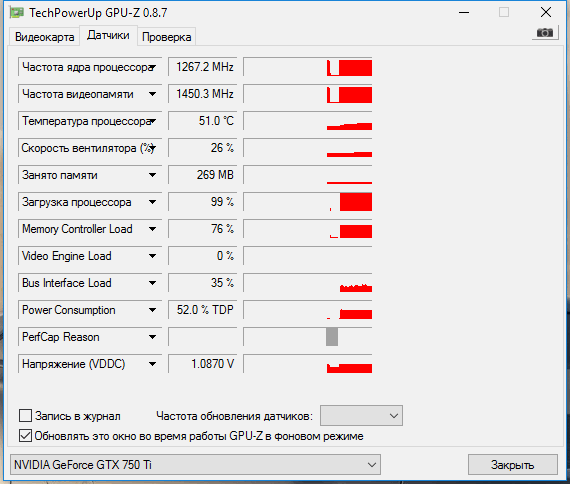Click the GPU-Z app icon in title bar
The width and height of the screenshot is (570, 484).
[17, 13]
